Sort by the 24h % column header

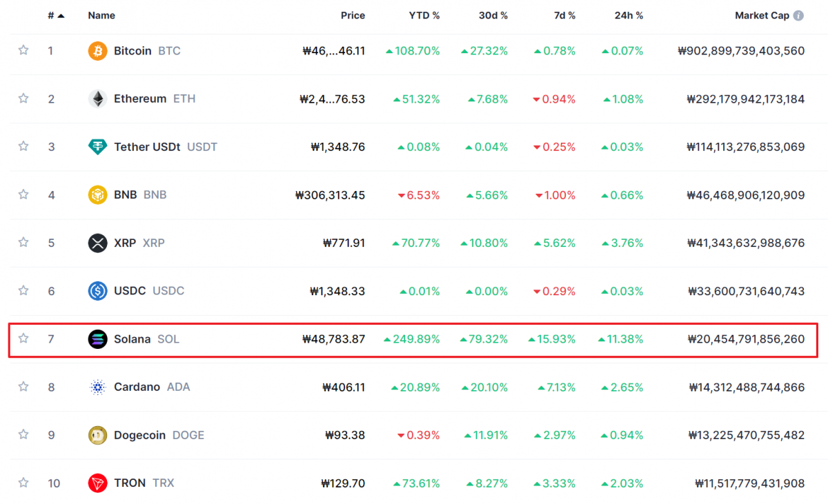tap(629, 15)
